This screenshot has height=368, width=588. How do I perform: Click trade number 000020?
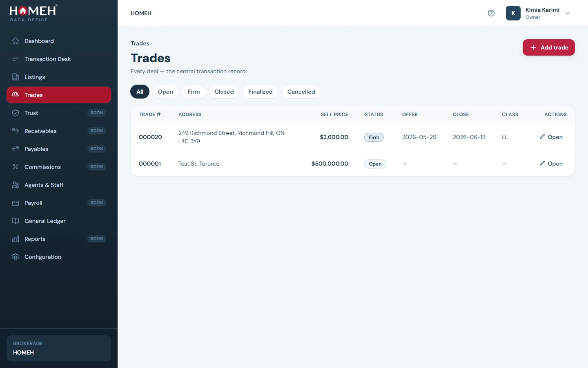click(150, 137)
